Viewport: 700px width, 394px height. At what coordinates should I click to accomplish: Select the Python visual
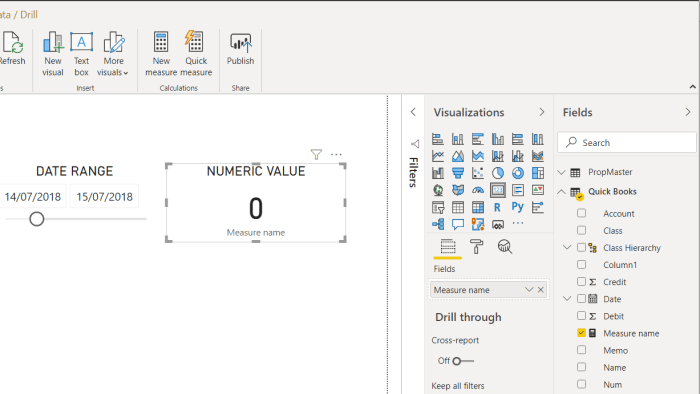[518, 207]
